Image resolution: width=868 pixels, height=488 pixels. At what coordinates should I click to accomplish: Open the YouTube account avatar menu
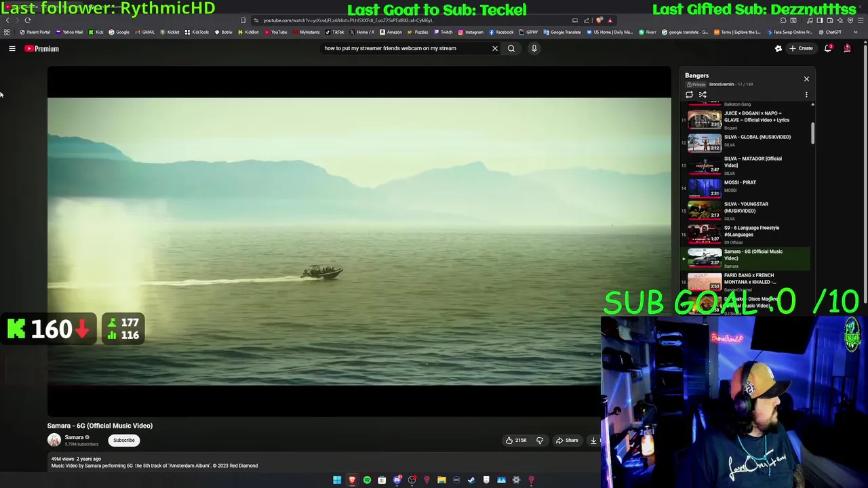pyautogui.click(x=847, y=48)
